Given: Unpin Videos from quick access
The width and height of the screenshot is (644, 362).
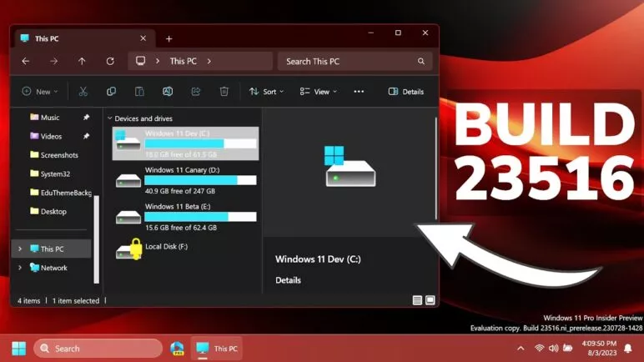Looking at the screenshot, I should (x=86, y=136).
